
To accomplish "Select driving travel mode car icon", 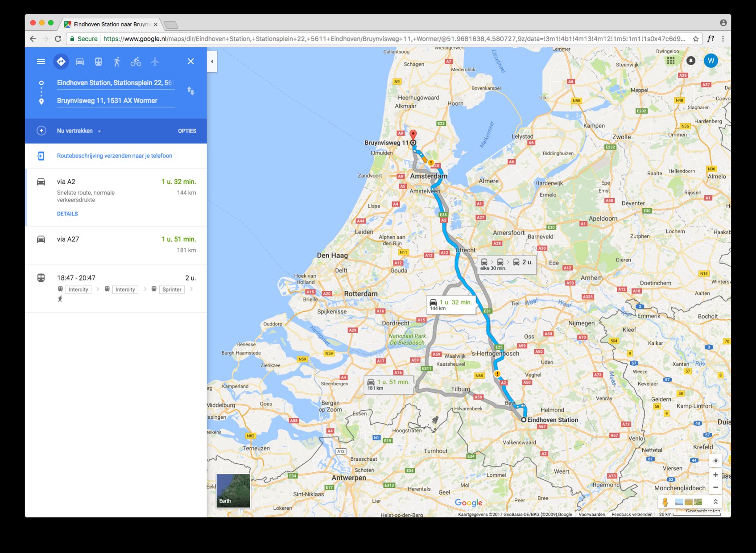I will 80,62.
